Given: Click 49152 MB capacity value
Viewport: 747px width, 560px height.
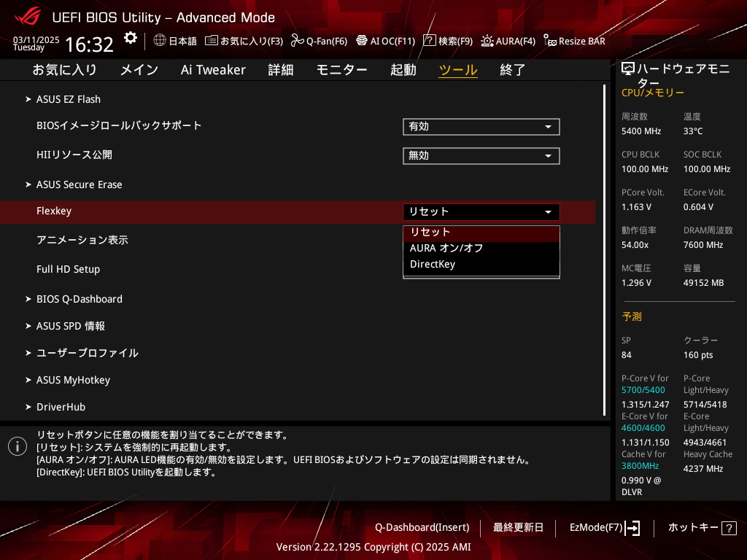Looking at the screenshot, I should coord(704,283).
